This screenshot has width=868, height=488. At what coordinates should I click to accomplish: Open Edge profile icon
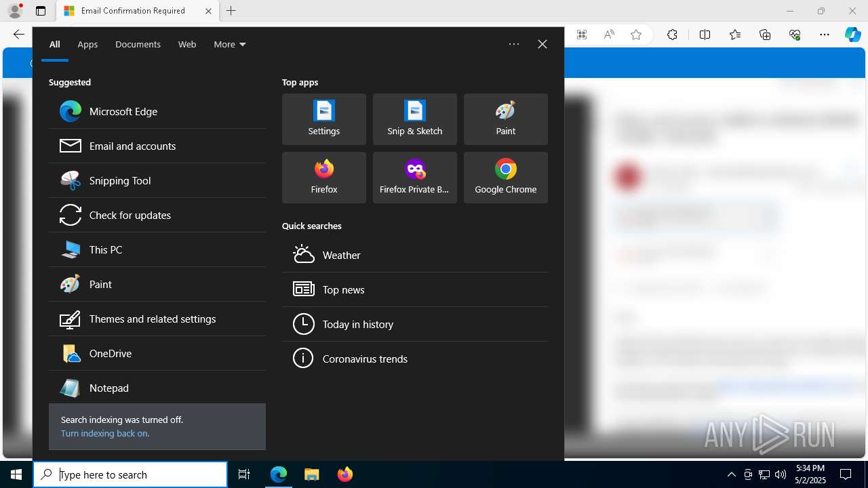point(15,10)
